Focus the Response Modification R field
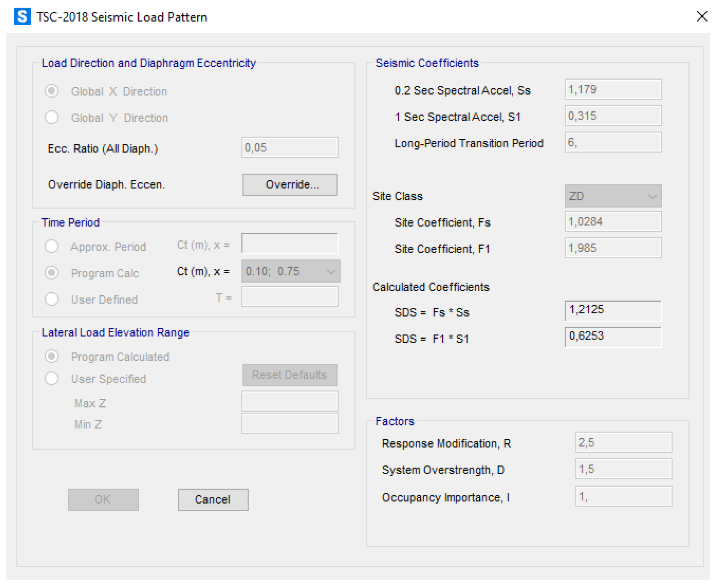 click(x=623, y=443)
